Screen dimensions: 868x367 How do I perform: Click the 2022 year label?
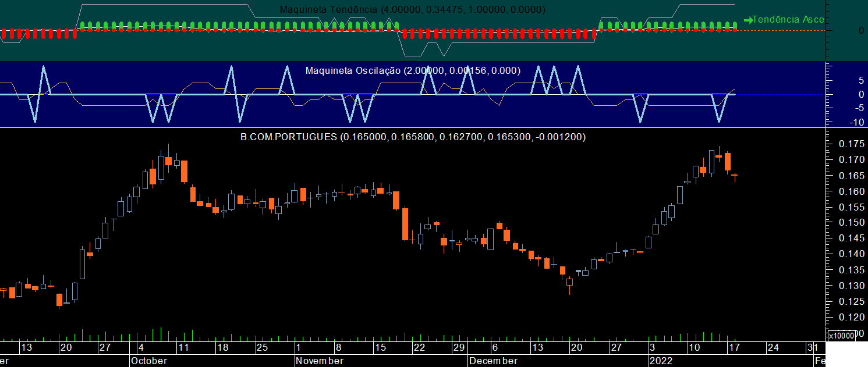[x=662, y=361]
